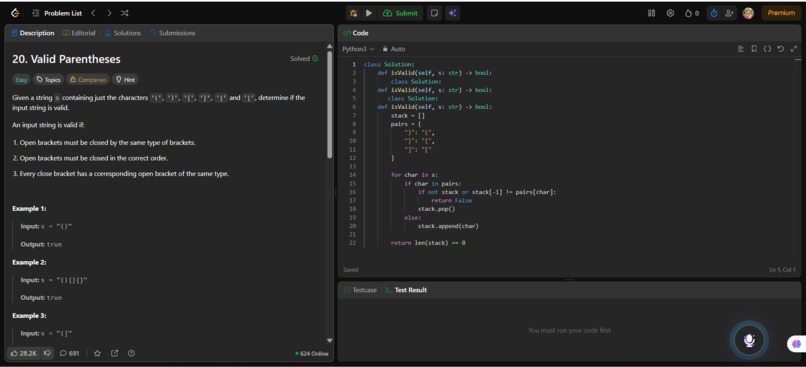Screen dimensions: 806x367
Task: Open the layout grid icon
Action: tap(652, 13)
